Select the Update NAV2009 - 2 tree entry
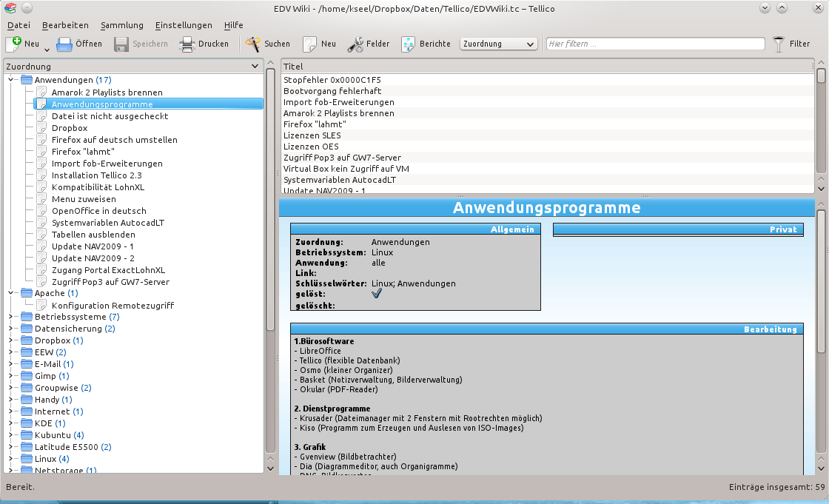Image resolution: width=829 pixels, height=504 pixels. (x=93, y=258)
